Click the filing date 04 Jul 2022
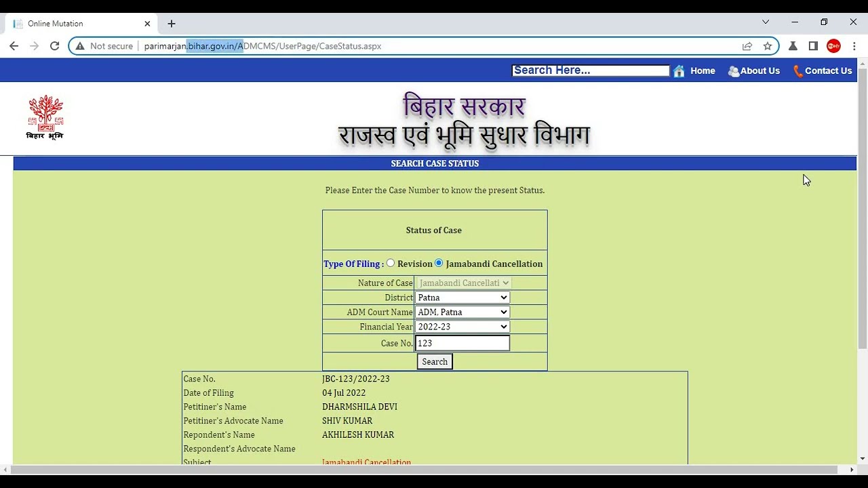Screen dimensions: 868x488 click(344, 392)
